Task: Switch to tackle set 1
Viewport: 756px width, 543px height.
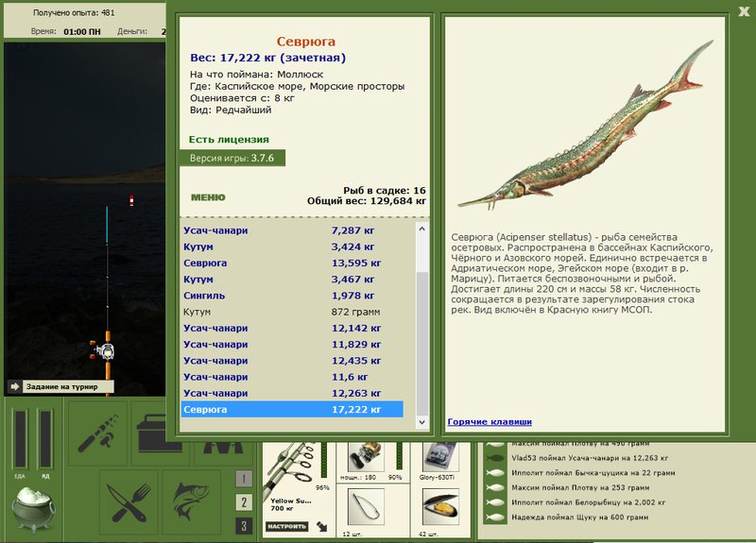Action: pyautogui.click(x=244, y=479)
